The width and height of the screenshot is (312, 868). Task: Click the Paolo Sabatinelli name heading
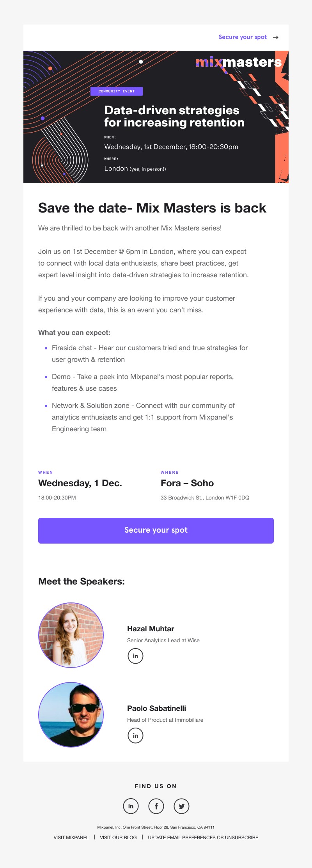[156, 708]
